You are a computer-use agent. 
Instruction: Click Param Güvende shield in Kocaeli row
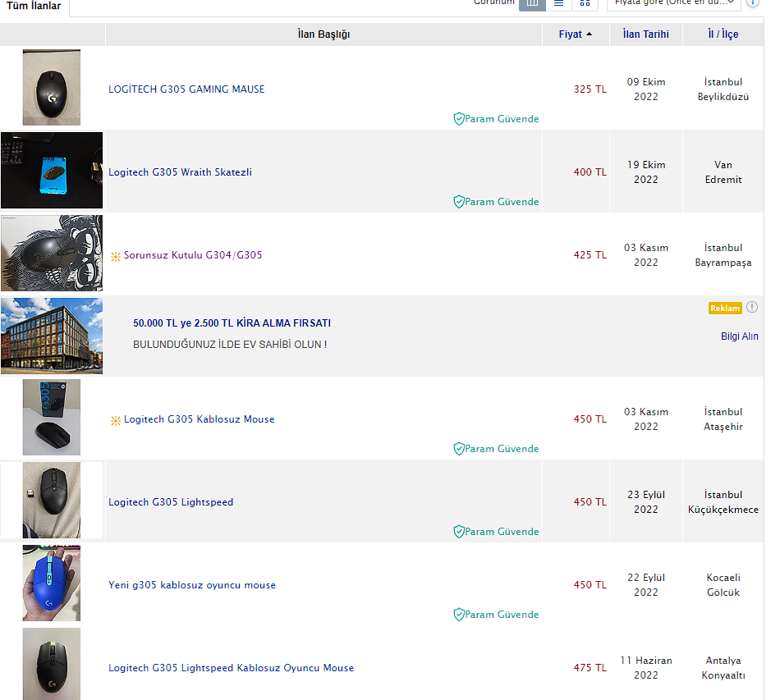tap(459, 615)
